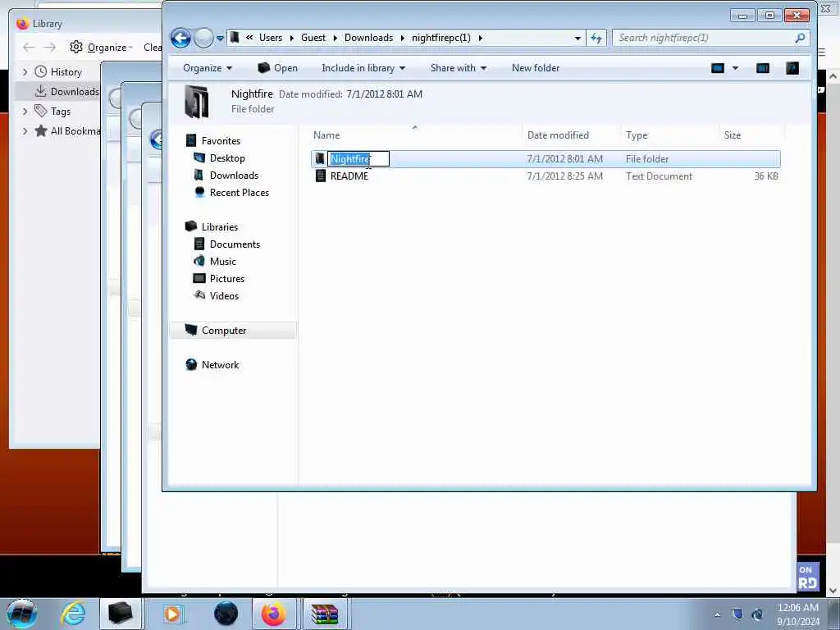Click Open in the Explorer toolbar
This screenshot has height=630, width=840.
(277, 68)
